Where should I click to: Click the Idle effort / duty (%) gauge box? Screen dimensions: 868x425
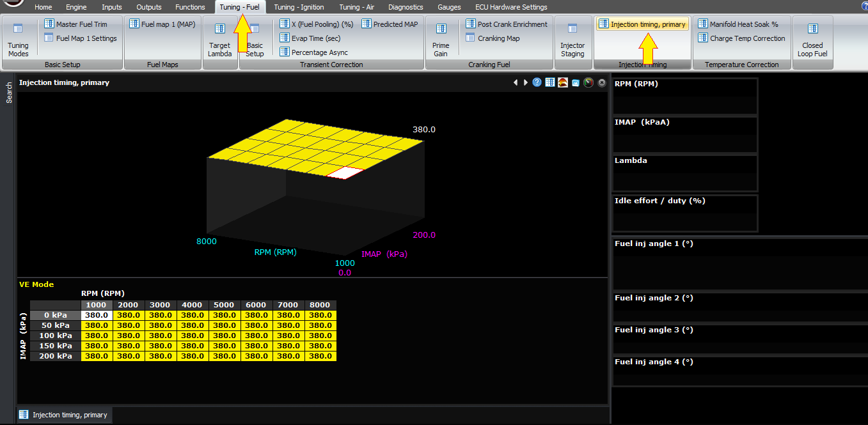pyautogui.click(x=685, y=213)
